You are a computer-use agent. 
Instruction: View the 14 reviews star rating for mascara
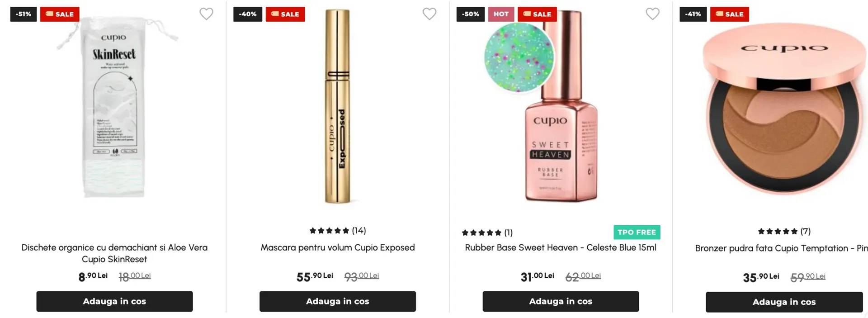click(x=338, y=231)
